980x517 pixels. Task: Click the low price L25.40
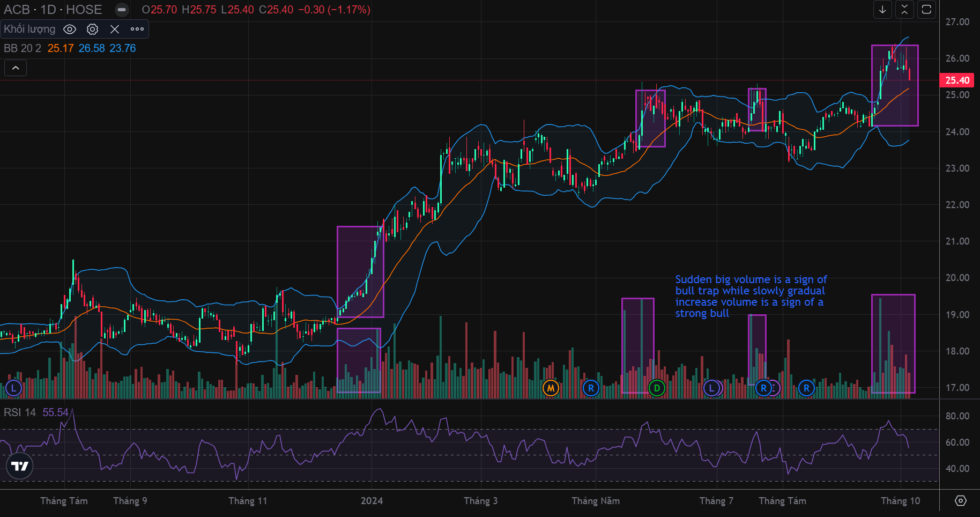(x=237, y=10)
